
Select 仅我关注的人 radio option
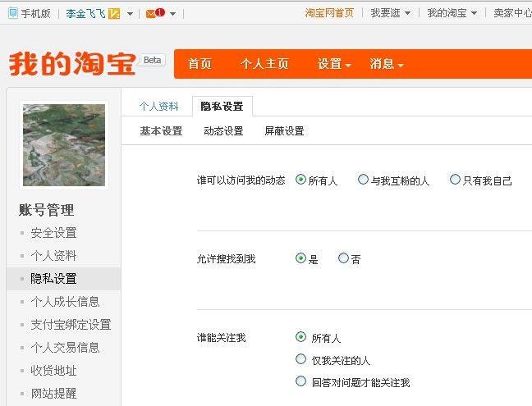(x=300, y=359)
